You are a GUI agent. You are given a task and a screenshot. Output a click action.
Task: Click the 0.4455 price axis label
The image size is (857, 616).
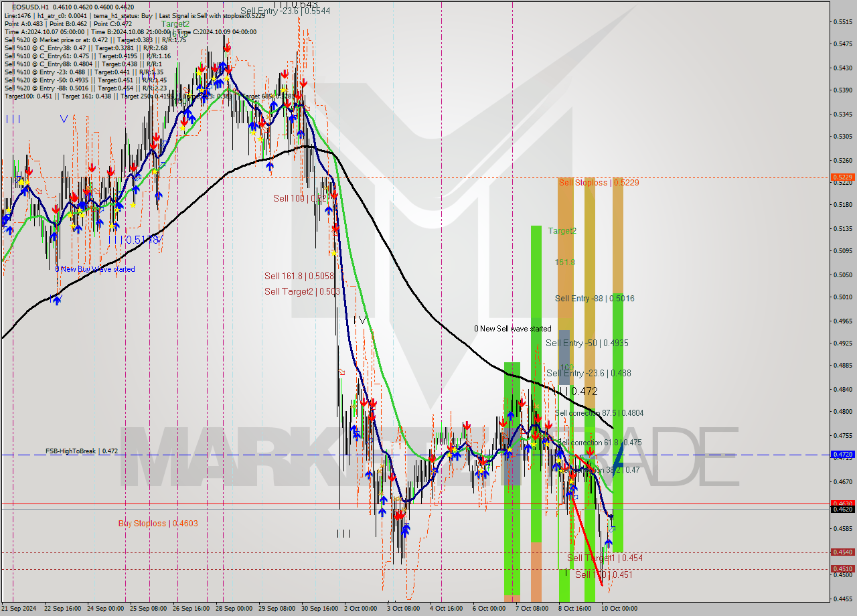pyautogui.click(x=844, y=599)
